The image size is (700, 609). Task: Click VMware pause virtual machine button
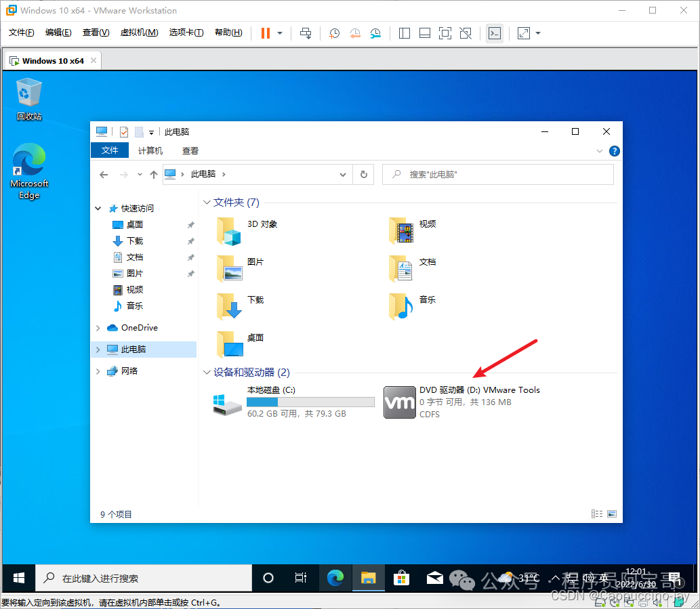click(x=266, y=33)
